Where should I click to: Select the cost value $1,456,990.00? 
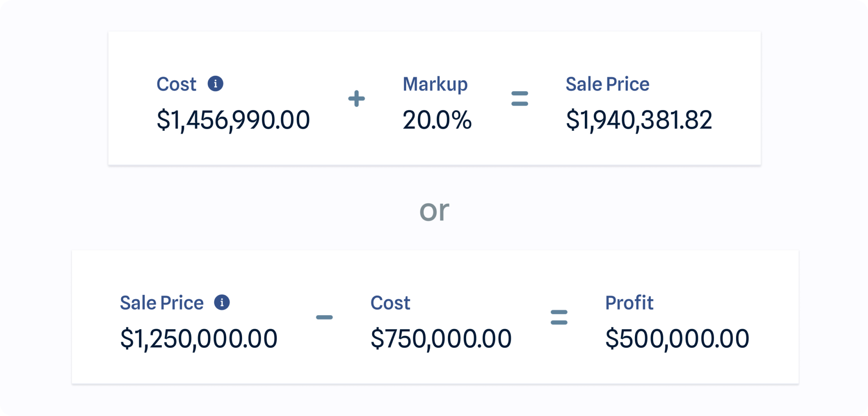[233, 120]
